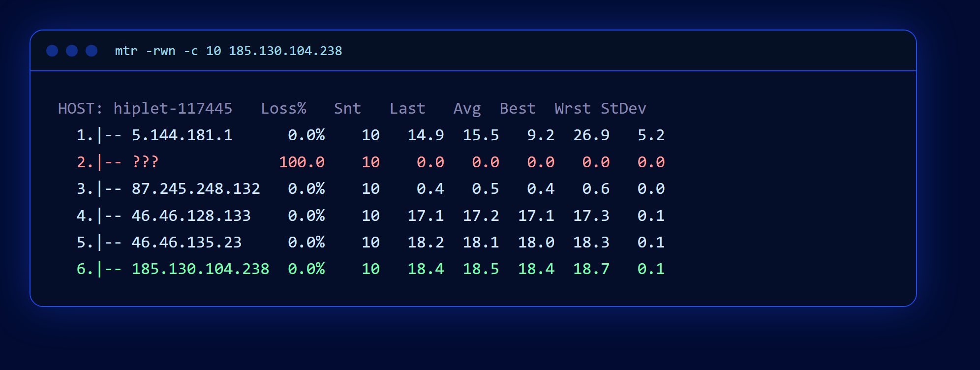Click the red 100.0 loss value
Screen dimensions: 980x370
(x=302, y=162)
